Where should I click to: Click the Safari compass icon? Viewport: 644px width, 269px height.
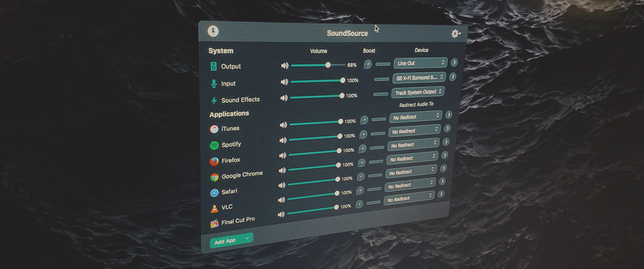214,193
